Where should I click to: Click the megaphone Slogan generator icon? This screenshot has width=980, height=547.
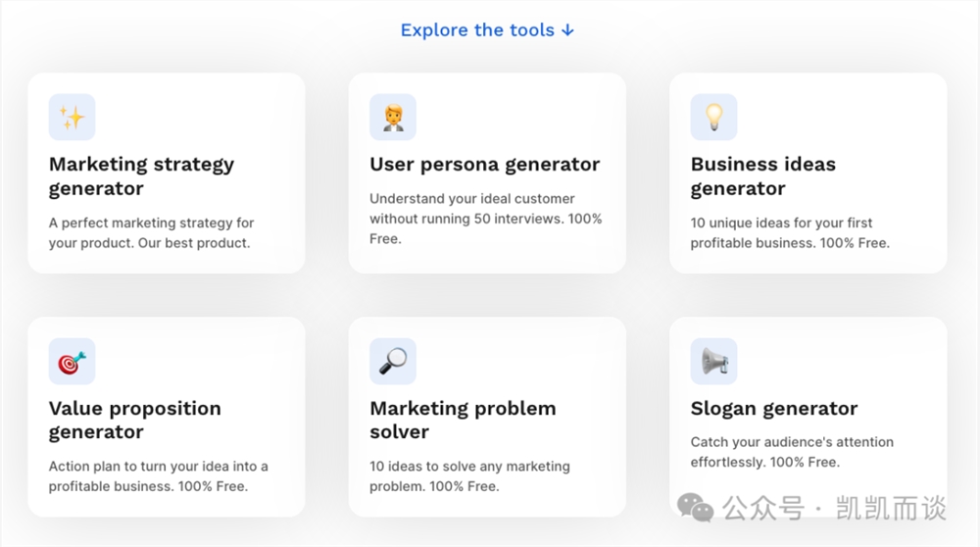click(x=713, y=362)
